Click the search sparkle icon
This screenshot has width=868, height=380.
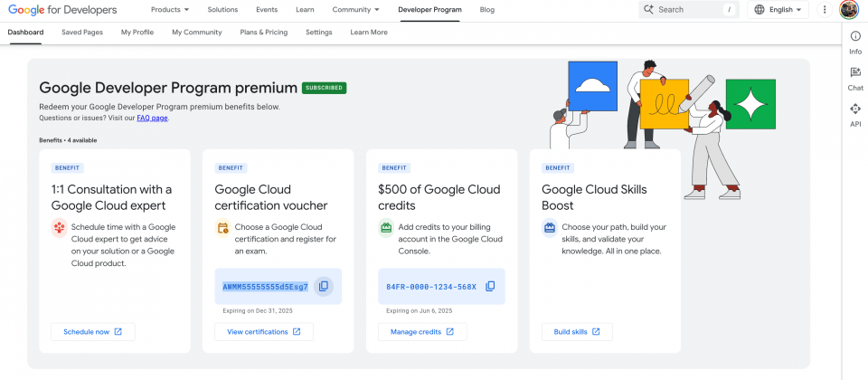649,9
